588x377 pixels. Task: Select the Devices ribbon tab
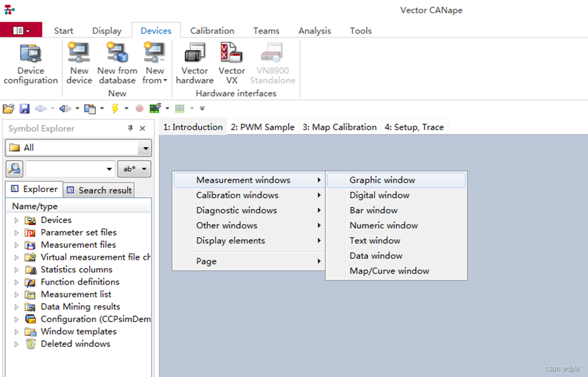point(156,31)
